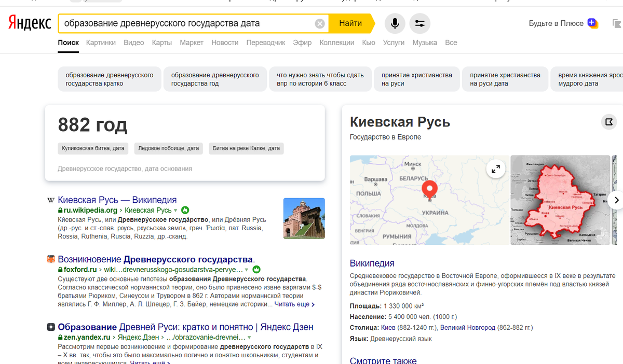Open search settings sliders icon

[419, 23]
